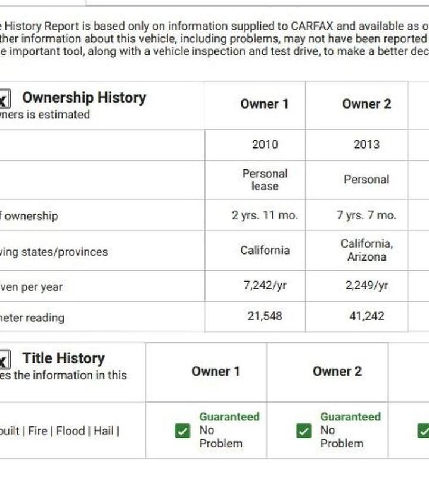Click Owner 2's green title checkmark
This screenshot has width=429, height=504.
[x=303, y=431]
